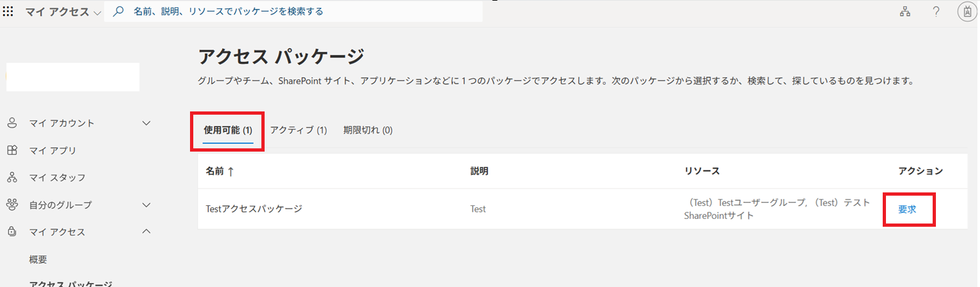Switch to the 期限切れ (0) tab

point(368,130)
